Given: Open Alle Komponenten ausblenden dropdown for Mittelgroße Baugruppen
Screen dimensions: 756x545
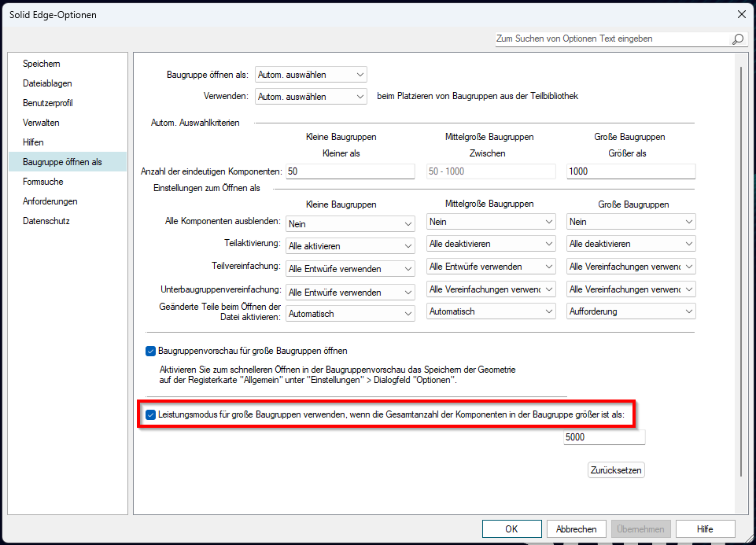Looking at the screenshot, I should (x=491, y=222).
